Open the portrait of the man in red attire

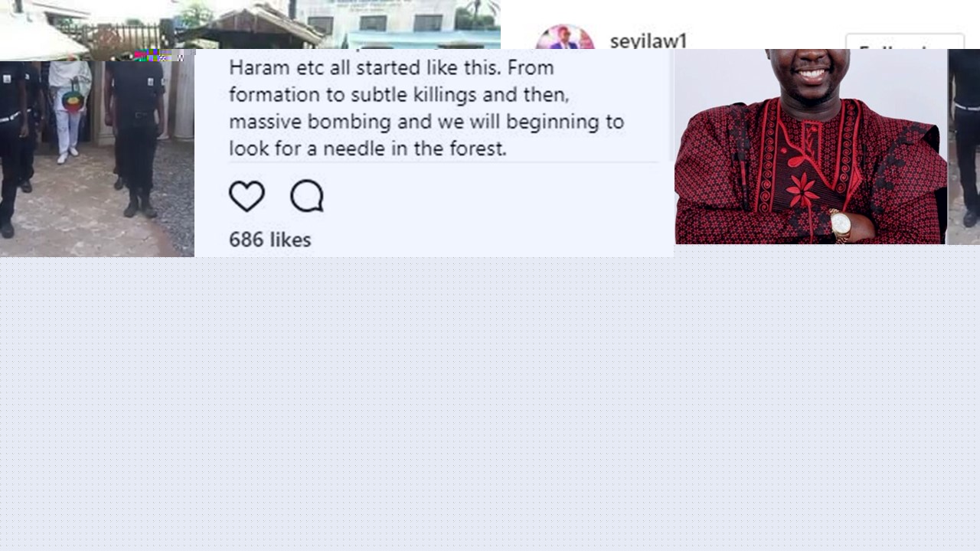pos(810,146)
